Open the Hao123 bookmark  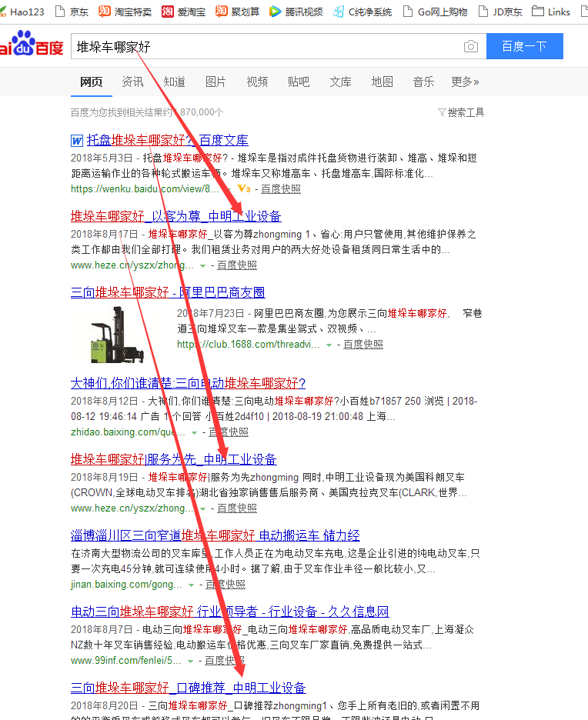pos(23,12)
